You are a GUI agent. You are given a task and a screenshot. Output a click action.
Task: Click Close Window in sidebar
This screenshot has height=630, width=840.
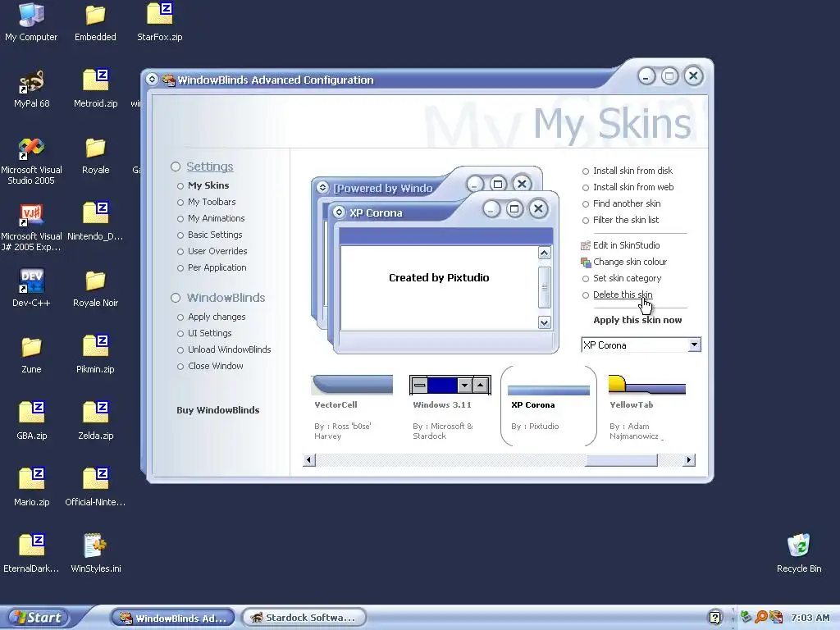(216, 366)
